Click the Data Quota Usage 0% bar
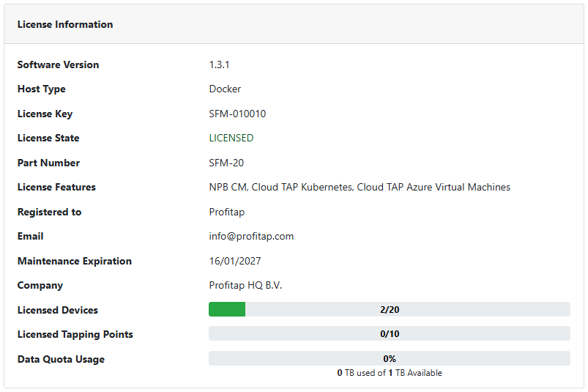 click(389, 358)
